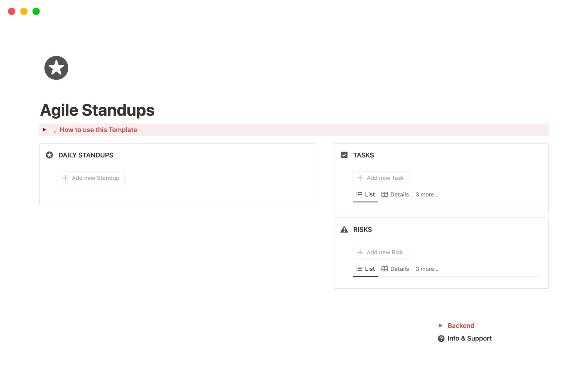This screenshot has width=588, height=368.
Task: Click Add new Standup button
Action: click(x=91, y=178)
